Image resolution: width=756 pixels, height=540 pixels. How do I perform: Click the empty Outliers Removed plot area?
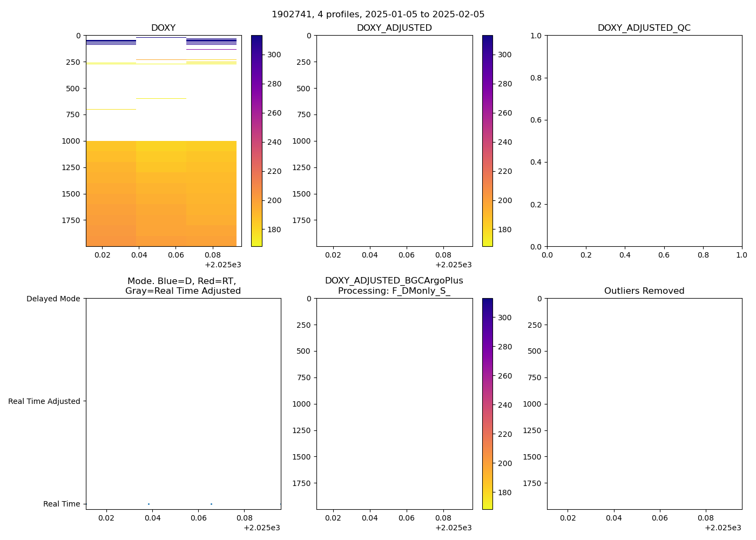(x=644, y=403)
